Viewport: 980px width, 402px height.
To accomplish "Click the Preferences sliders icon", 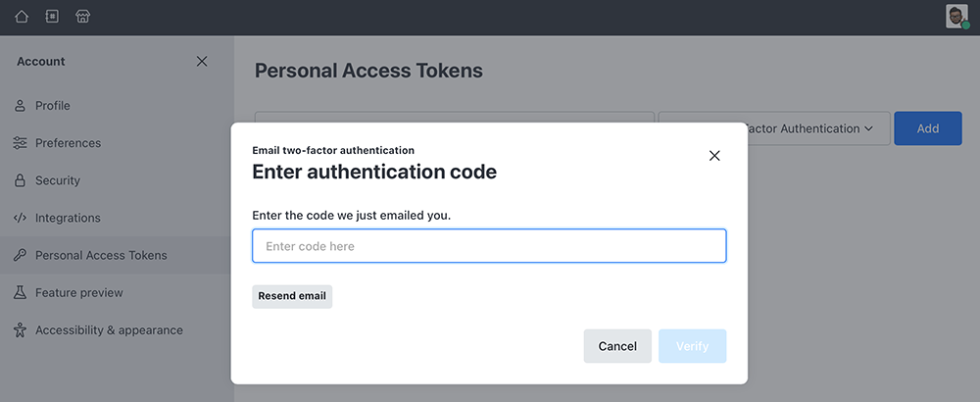I will pos(20,143).
